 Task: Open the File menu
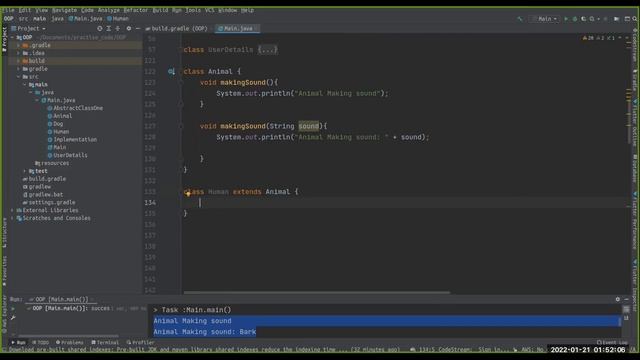point(8,10)
